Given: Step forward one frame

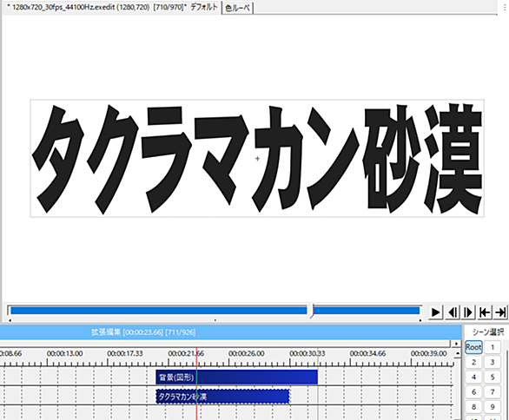Looking at the screenshot, I should point(468,312).
